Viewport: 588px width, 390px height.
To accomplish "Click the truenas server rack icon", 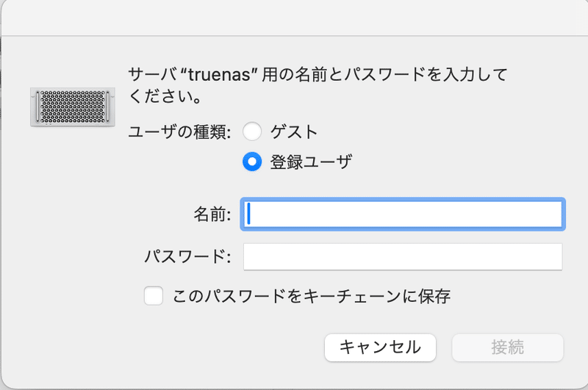I will click(73, 107).
